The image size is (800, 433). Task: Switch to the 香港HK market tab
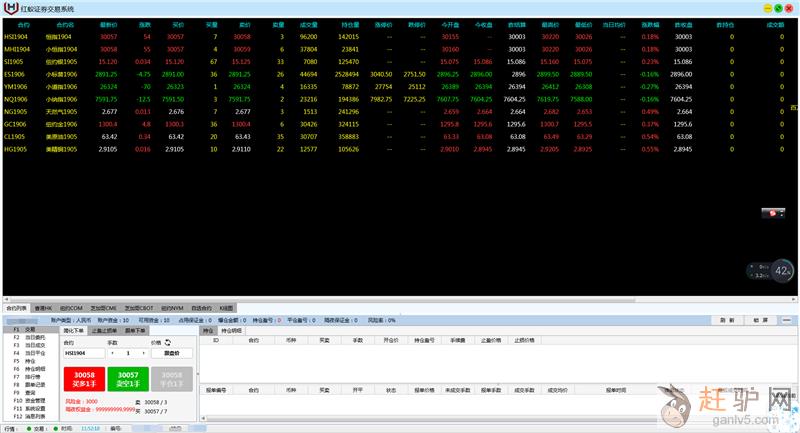(44, 308)
